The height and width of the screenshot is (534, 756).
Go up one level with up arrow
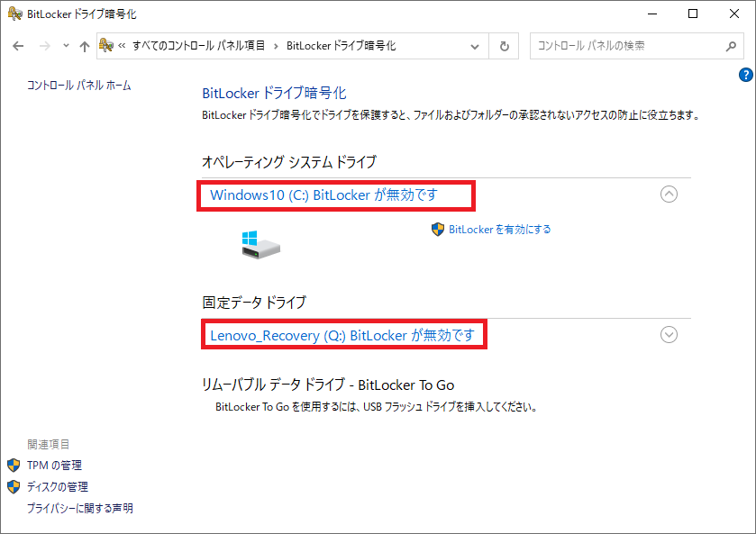tap(85, 46)
